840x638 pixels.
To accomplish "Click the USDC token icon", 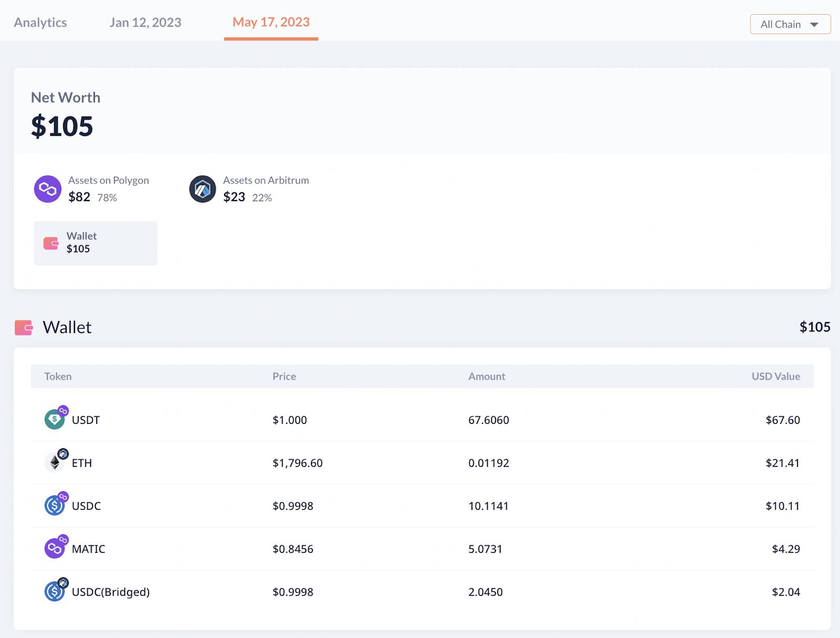I will (x=55, y=505).
